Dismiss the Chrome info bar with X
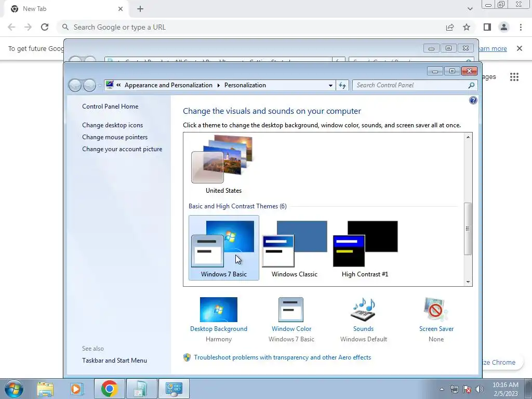 click(519, 48)
